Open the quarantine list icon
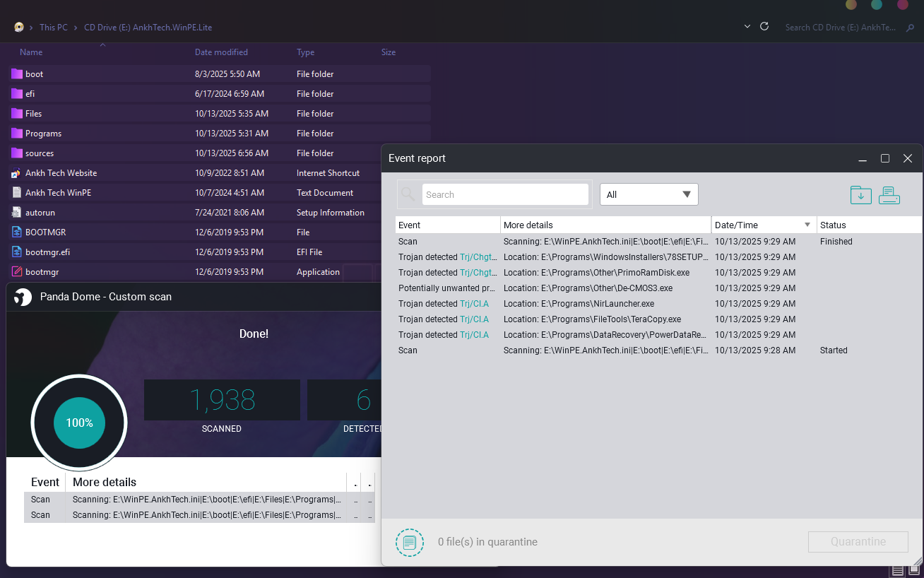This screenshot has height=578, width=924. (410, 543)
